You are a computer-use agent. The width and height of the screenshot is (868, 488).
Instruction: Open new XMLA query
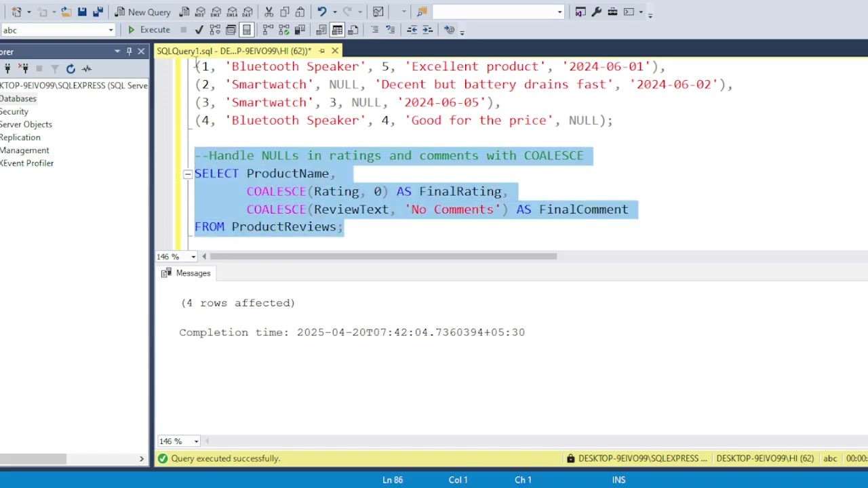[232, 12]
